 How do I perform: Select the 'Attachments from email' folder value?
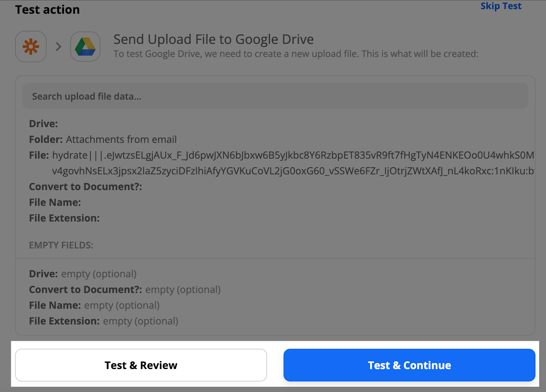(121, 139)
